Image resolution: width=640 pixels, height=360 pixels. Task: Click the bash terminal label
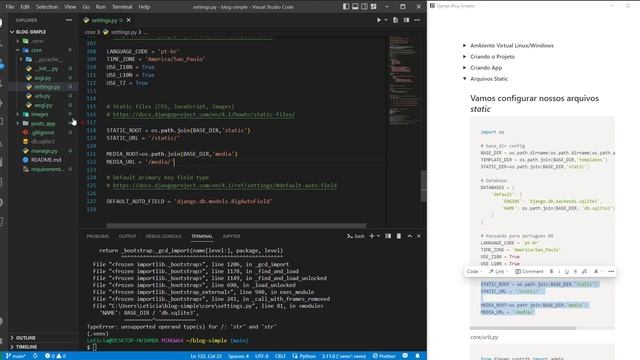click(356, 236)
